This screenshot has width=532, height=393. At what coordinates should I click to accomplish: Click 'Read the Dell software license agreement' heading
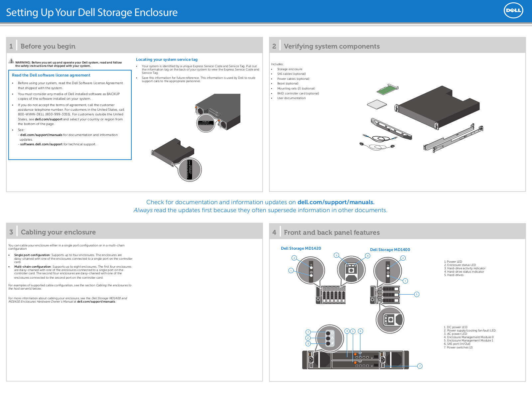click(x=51, y=75)
